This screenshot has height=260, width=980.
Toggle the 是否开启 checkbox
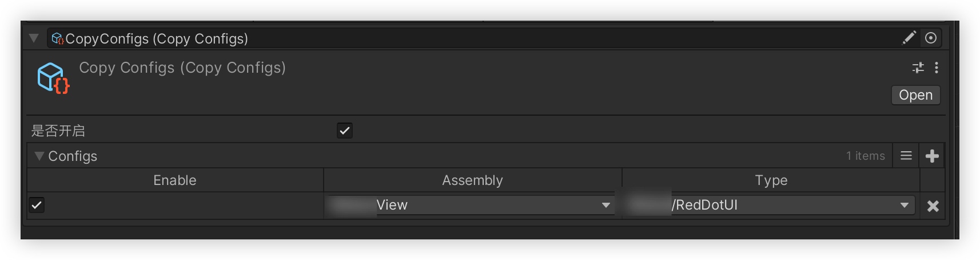(345, 131)
